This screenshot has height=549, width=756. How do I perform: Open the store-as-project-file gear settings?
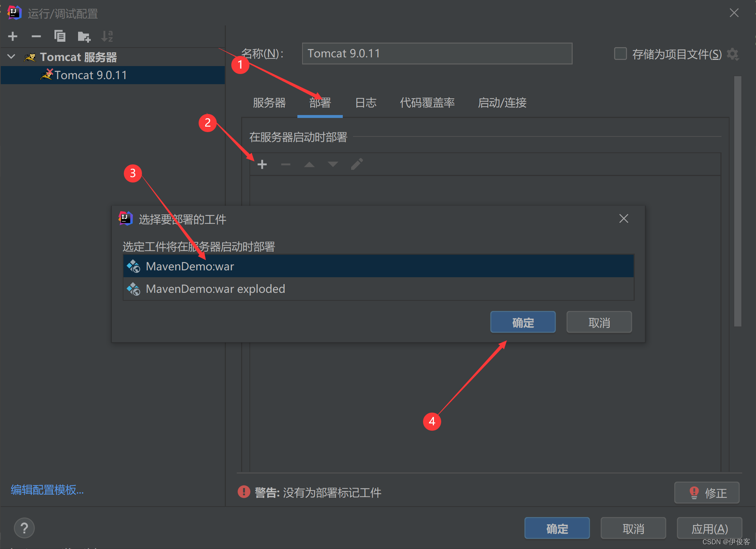point(733,54)
